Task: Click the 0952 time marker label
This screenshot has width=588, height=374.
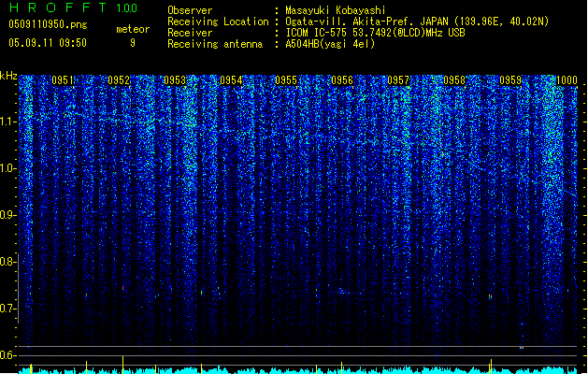Action: click(x=119, y=80)
